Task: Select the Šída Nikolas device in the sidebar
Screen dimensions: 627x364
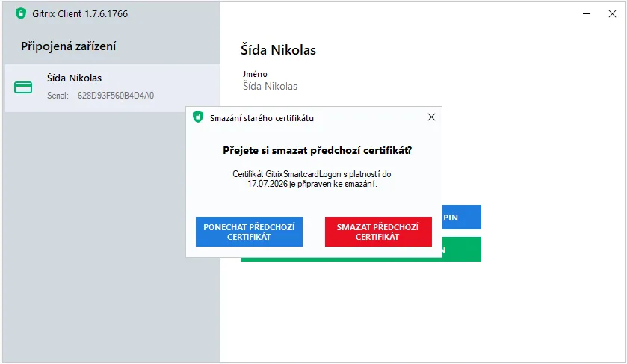Action: click(112, 87)
